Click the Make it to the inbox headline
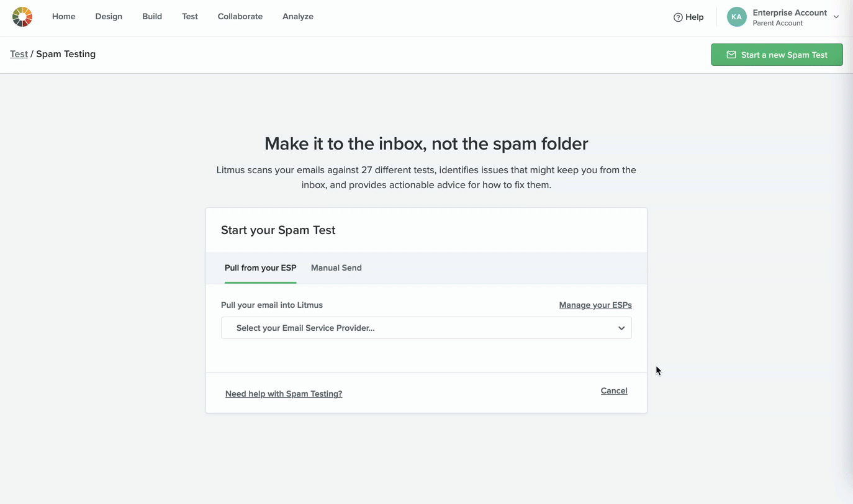This screenshot has height=504, width=853. pos(426,143)
